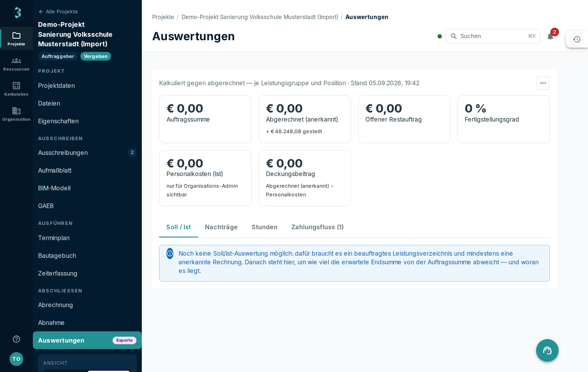Screen dimensions: 588x372
Task: Open Projektdaten in the sidebar
Action: pyautogui.click(x=87, y=86)
